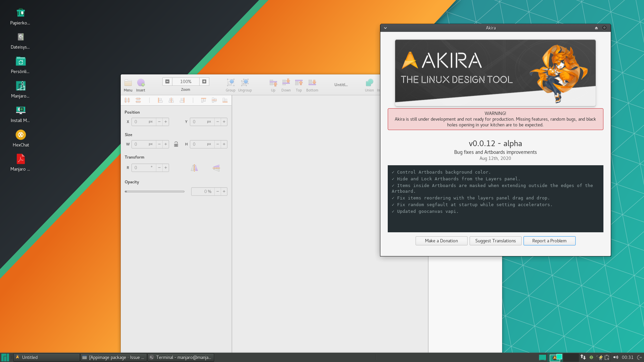Screen dimensions: 644x362
Task: Increase the X position value
Action: pyautogui.click(x=166, y=122)
